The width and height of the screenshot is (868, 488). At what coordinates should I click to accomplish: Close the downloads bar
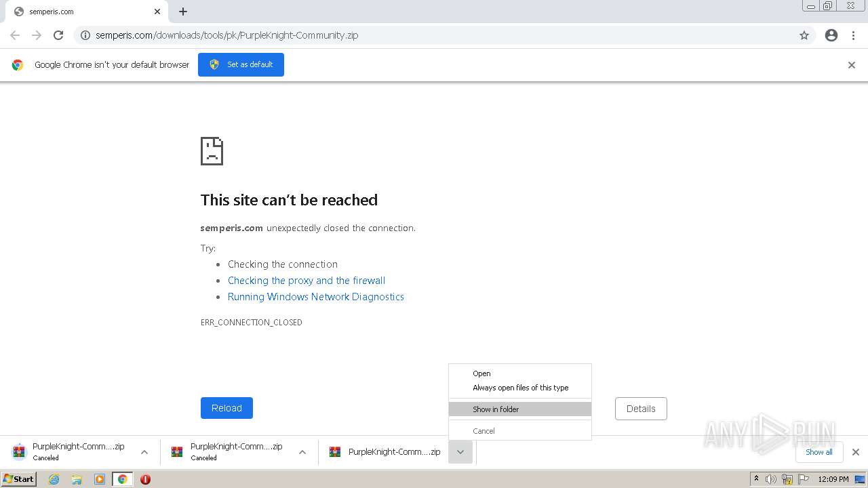[856, 452]
